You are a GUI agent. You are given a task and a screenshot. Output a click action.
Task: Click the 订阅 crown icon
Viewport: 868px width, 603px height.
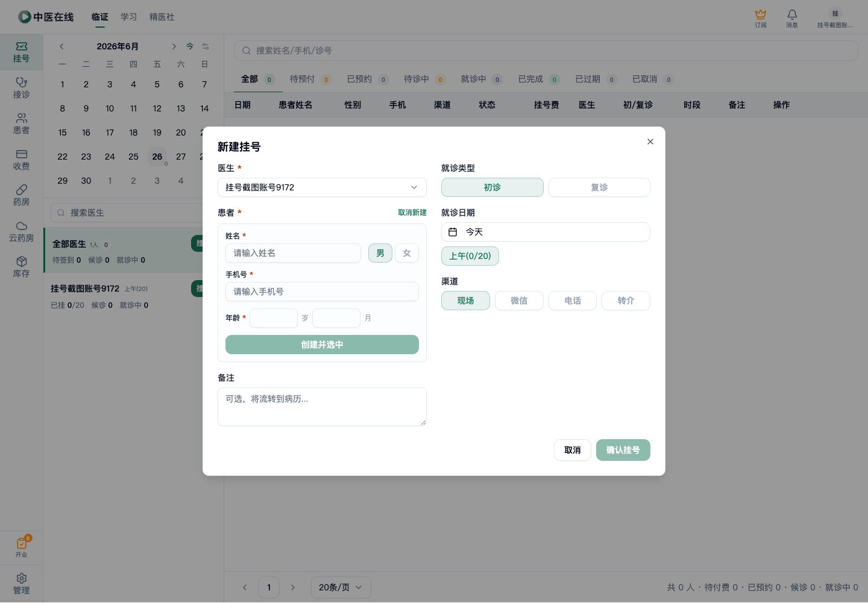click(x=761, y=17)
